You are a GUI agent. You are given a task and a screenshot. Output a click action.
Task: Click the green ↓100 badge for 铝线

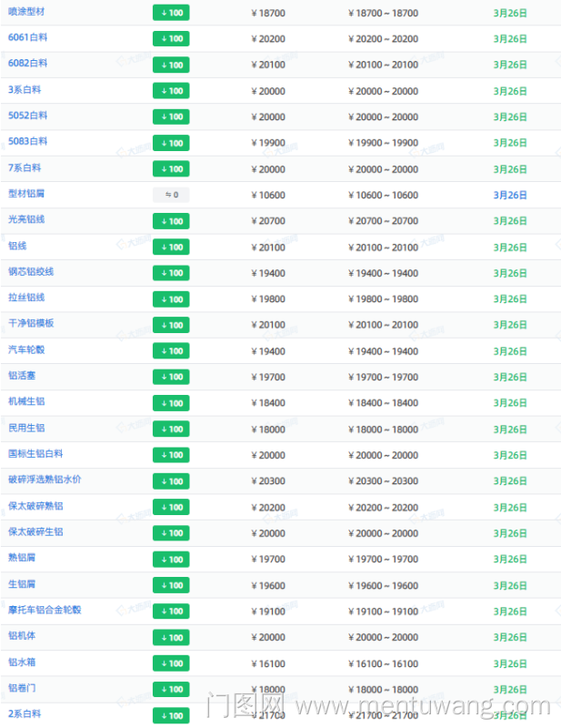click(x=171, y=247)
